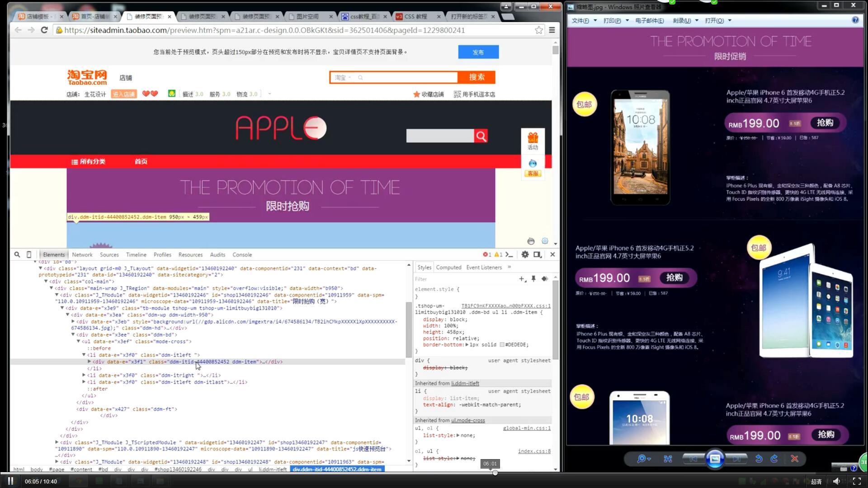Open the 活动 gift icon sidebar
Screen dimensions: 868x488
pyautogui.click(x=533, y=141)
